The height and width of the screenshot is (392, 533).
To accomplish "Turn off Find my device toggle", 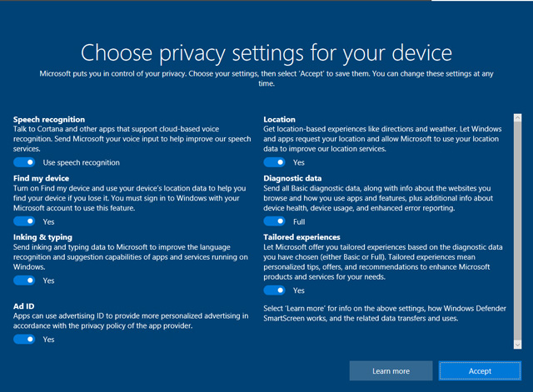I will click(x=24, y=221).
